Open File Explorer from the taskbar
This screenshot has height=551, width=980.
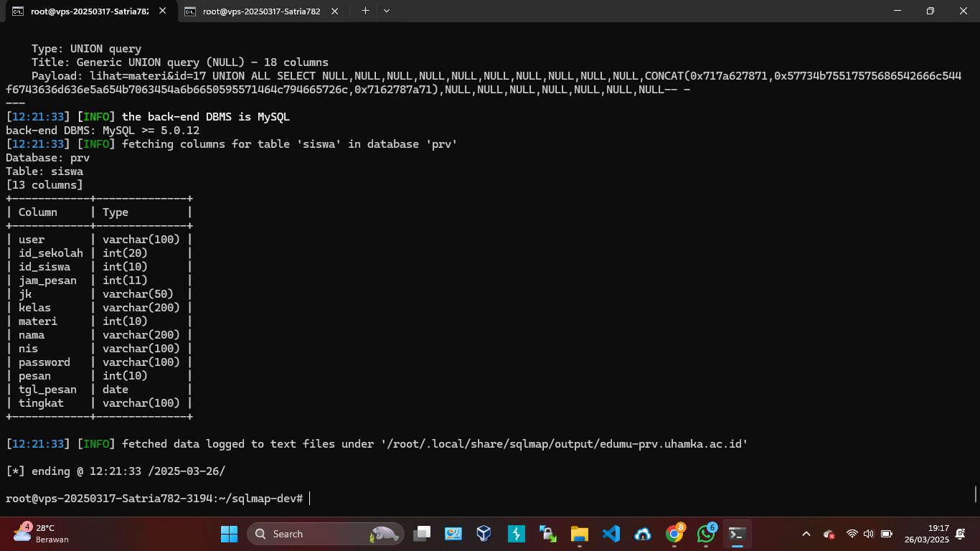coord(579,534)
